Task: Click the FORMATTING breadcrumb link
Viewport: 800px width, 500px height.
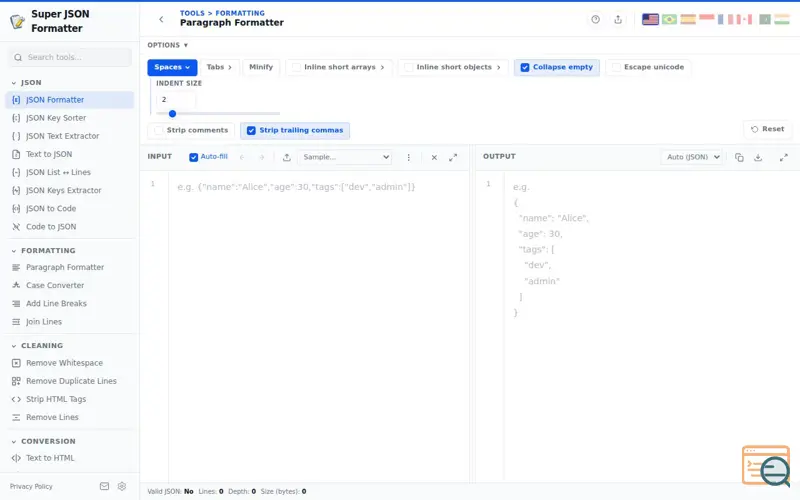Action: point(240,13)
